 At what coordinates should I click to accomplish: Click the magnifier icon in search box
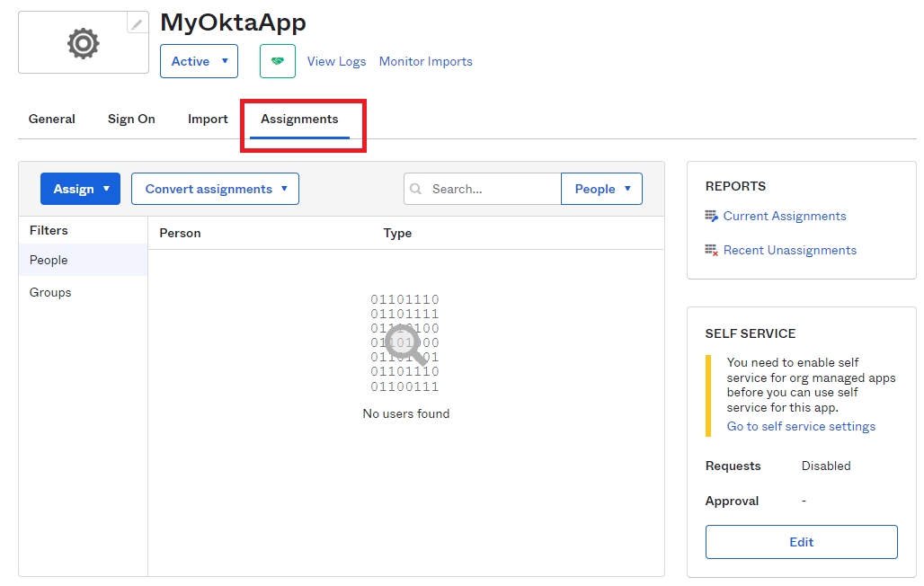416,190
